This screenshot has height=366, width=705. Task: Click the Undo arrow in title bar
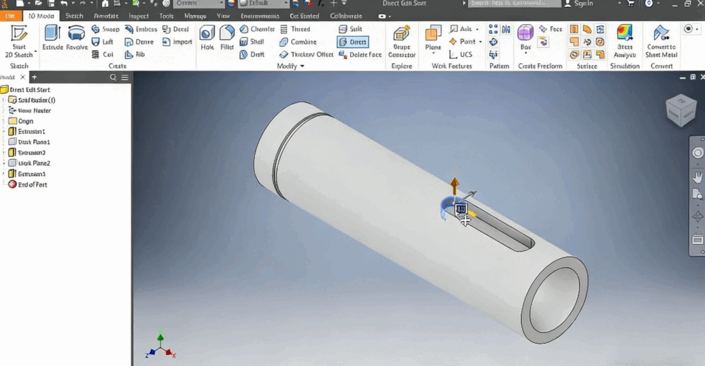[x=64, y=4]
